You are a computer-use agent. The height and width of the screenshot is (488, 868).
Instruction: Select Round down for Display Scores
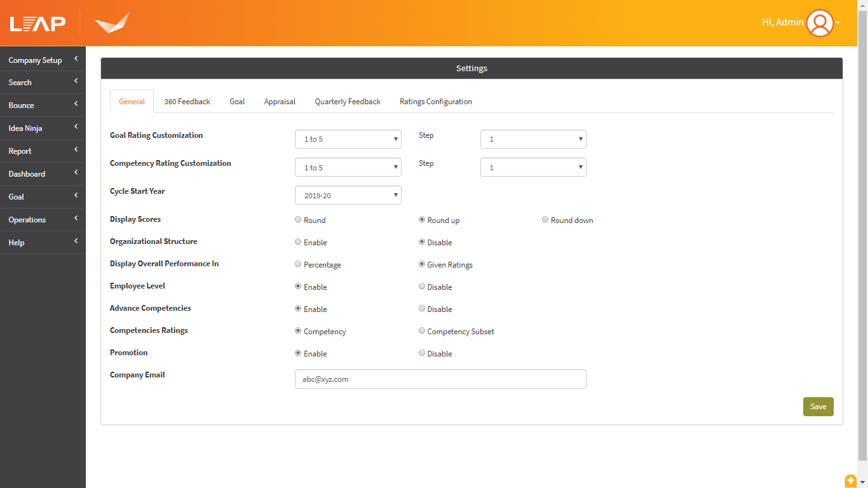coord(545,219)
